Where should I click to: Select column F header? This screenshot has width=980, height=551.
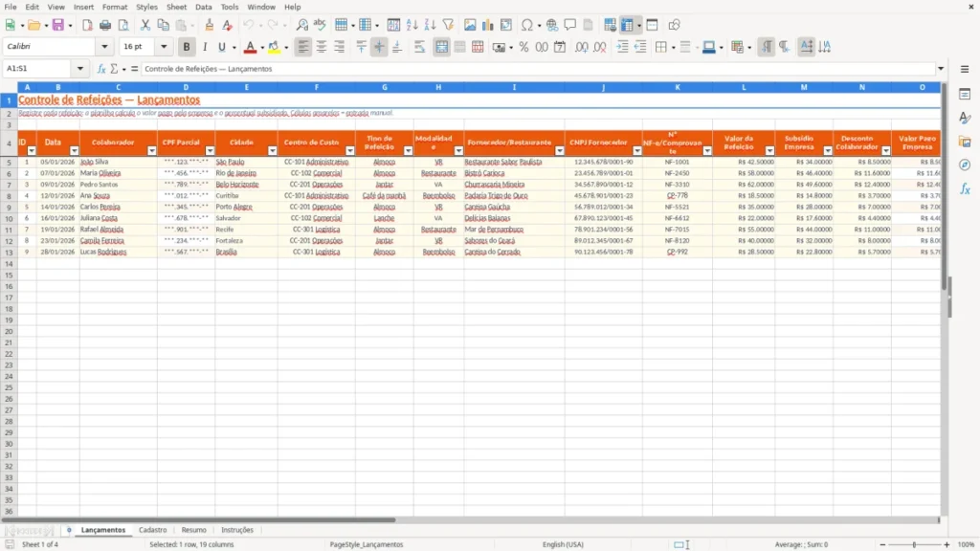click(316, 87)
